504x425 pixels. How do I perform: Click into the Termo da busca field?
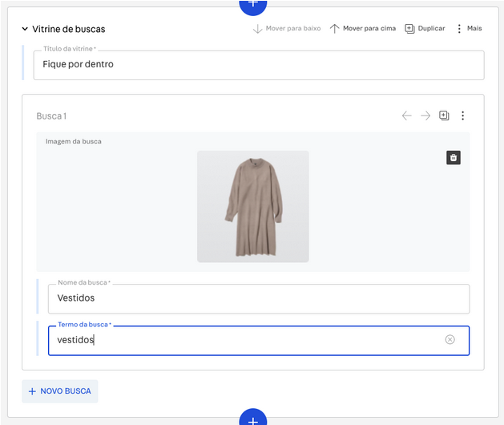[x=240, y=340]
